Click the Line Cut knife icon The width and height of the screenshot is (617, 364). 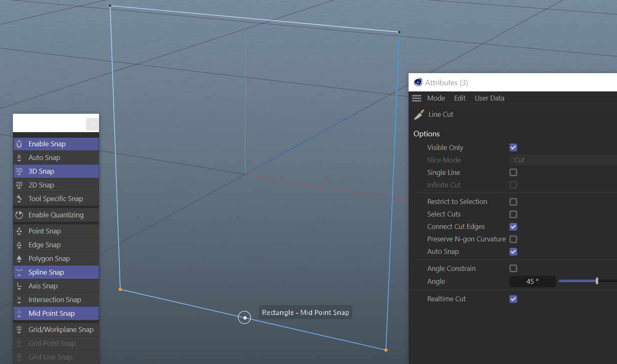[419, 115]
